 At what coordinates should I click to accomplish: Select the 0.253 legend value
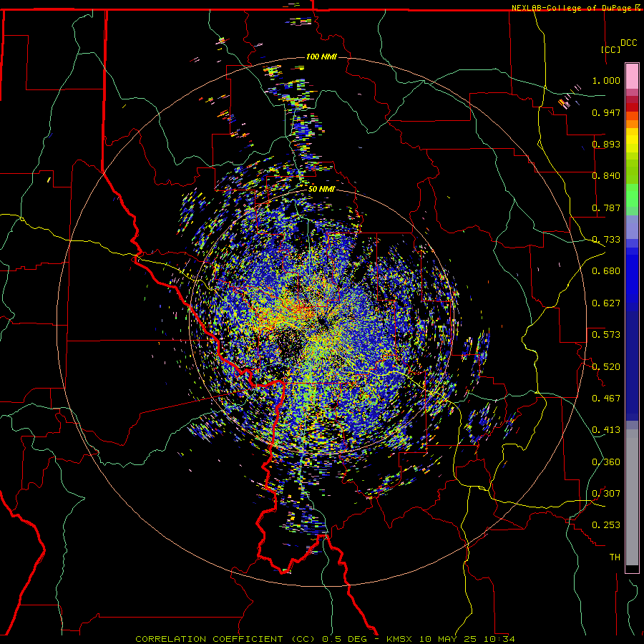click(606, 525)
